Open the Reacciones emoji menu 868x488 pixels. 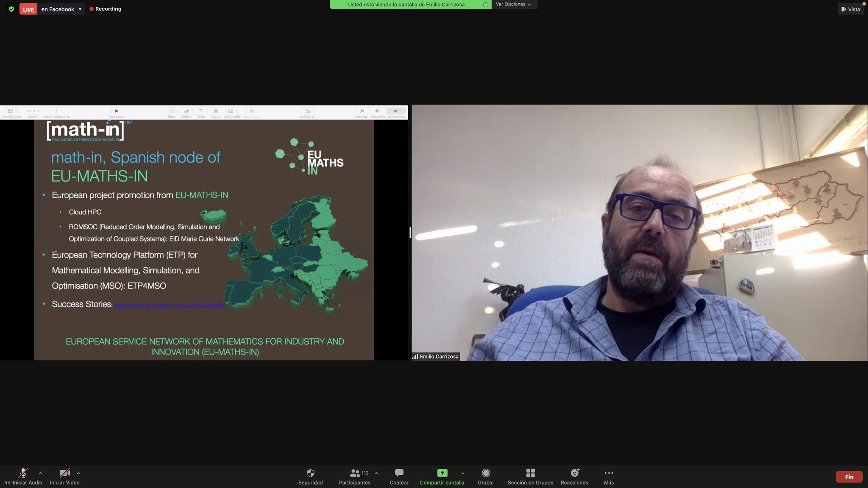pos(574,477)
